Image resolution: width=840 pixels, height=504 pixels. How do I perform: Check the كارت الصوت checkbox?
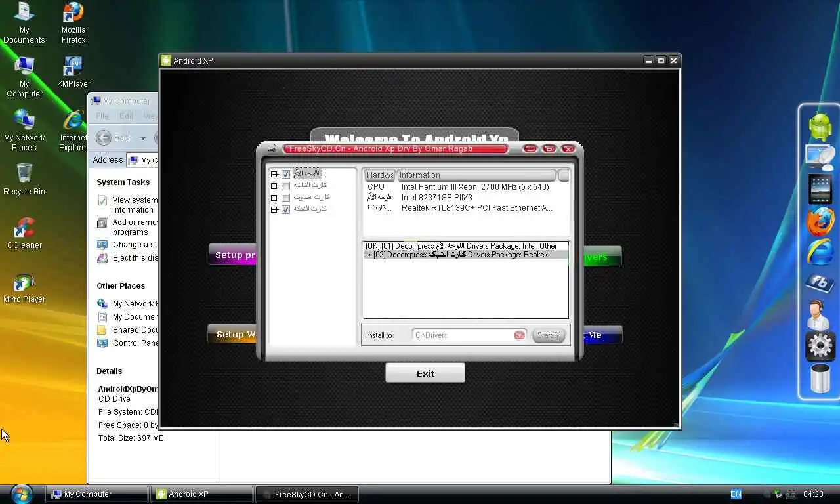[x=285, y=198]
